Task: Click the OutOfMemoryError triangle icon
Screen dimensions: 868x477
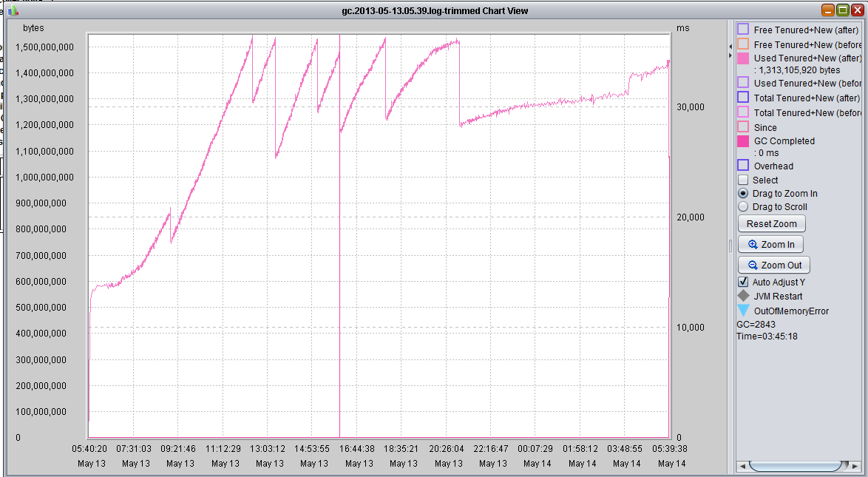Action: pos(743,311)
